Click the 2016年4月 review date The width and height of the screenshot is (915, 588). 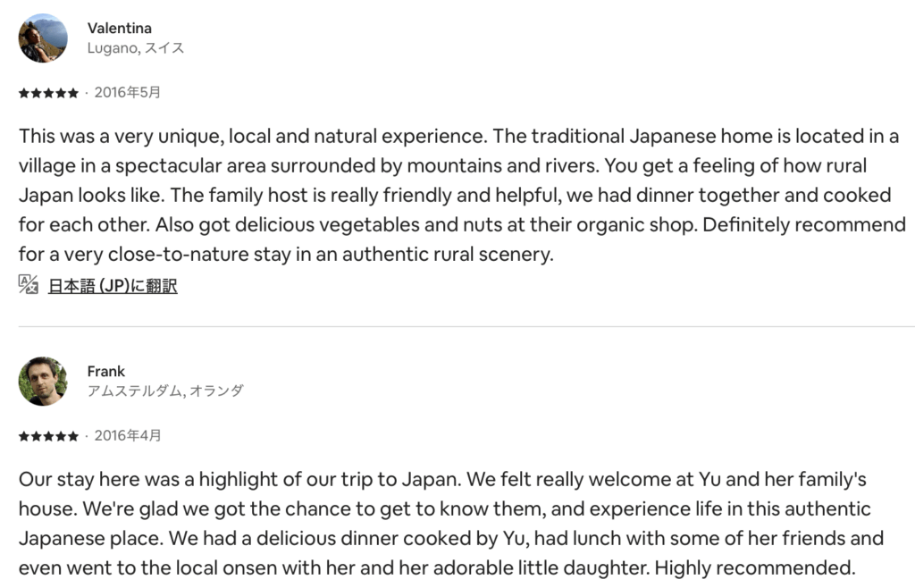pyautogui.click(x=127, y=436)
